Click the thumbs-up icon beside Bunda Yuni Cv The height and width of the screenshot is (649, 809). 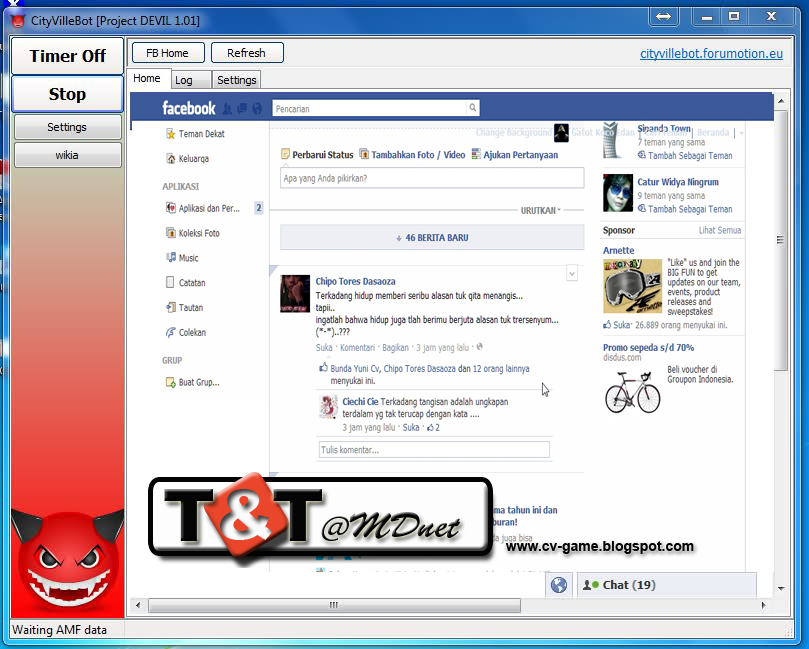[323, 368]
